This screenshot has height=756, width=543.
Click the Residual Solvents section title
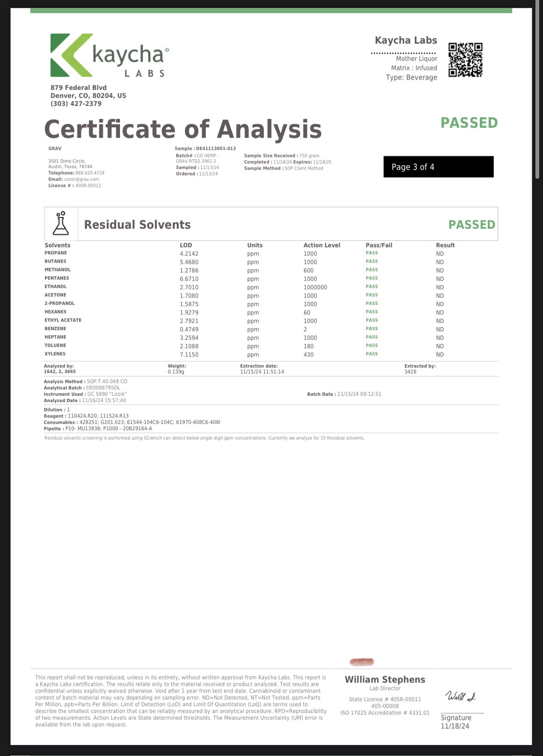click(x=137, y=225)
